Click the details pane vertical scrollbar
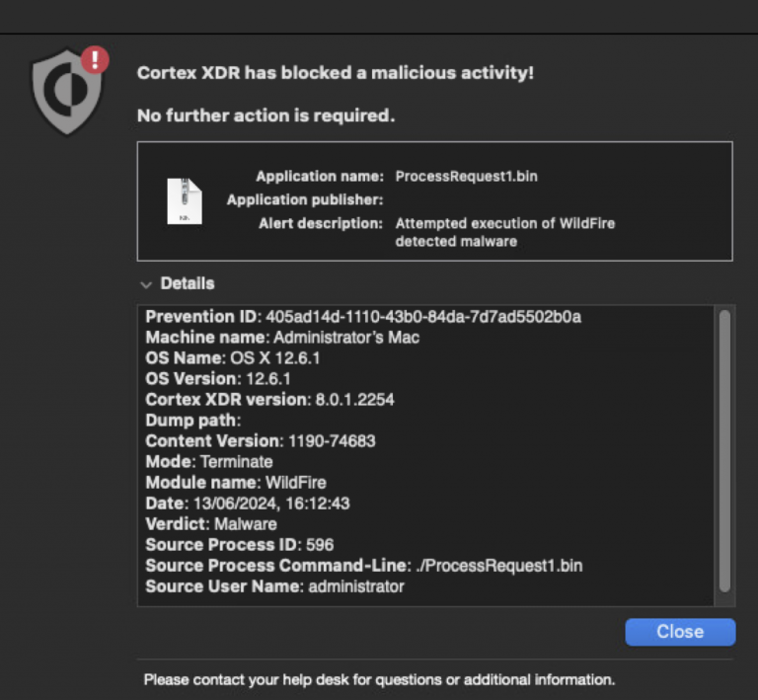 point(724,450)
